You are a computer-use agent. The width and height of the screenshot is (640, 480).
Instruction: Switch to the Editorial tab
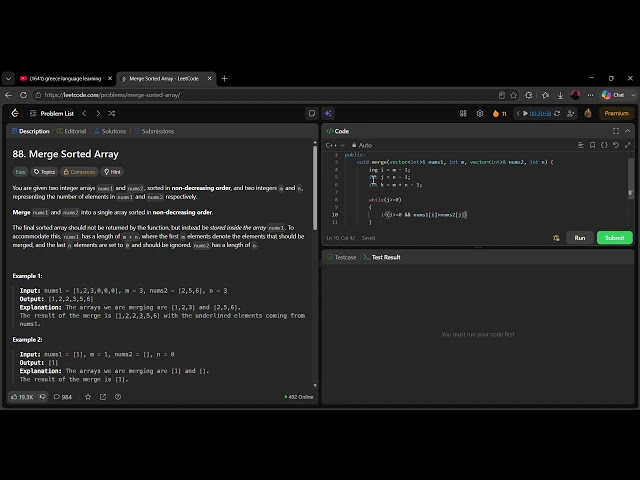click(71, 131)
